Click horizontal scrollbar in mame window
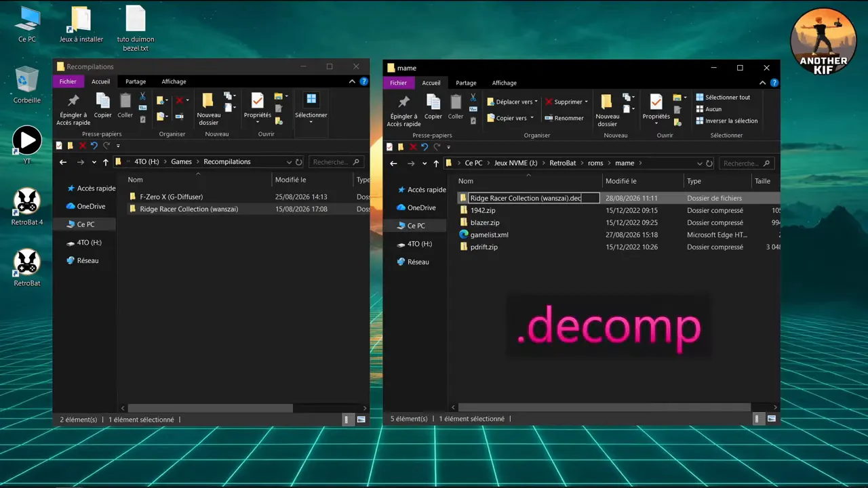This screenshot has width=868, height=488. tap(604, 407)
